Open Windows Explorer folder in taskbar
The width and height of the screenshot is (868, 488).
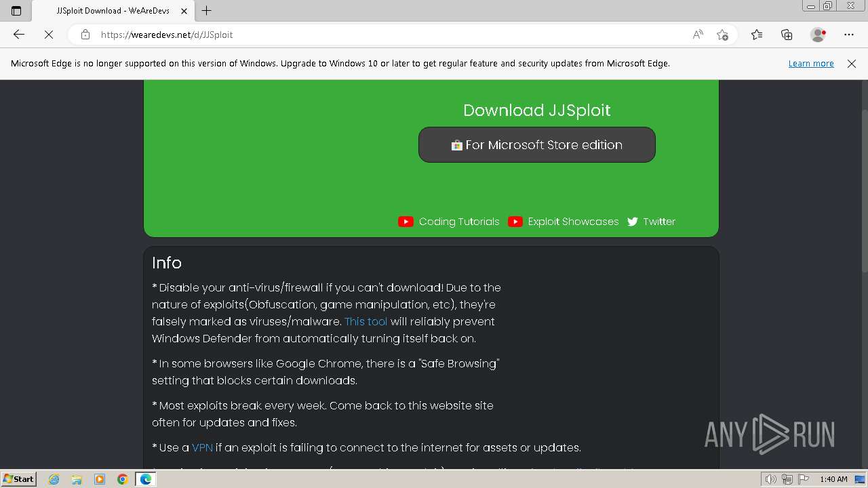77,479
